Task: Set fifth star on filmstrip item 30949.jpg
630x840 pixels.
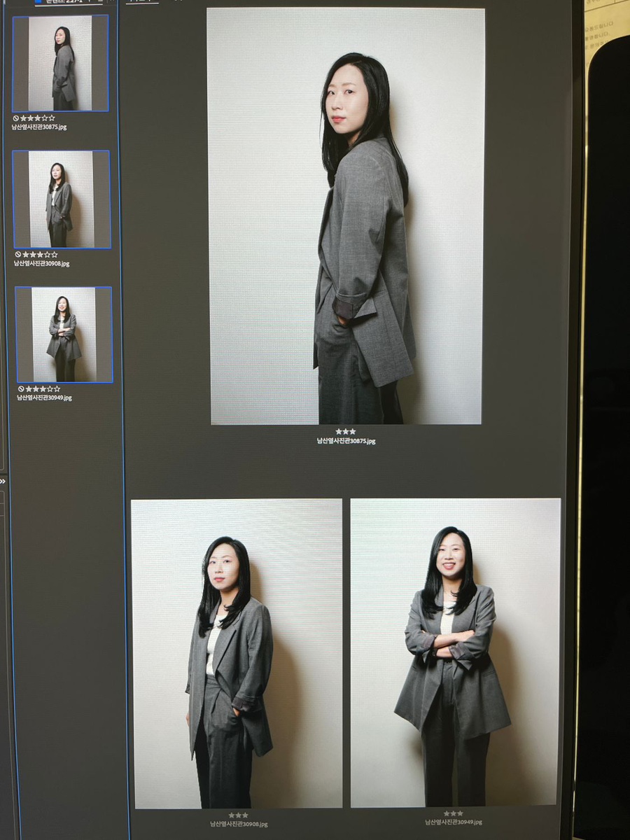Action: click(x=57, y=388)
